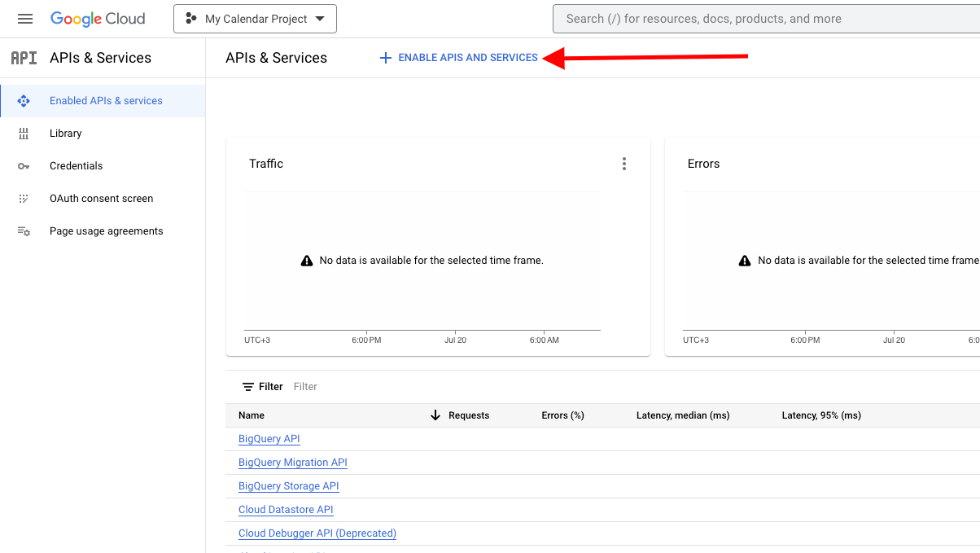
Task: Open Credentials in the sidebar
Action: pos(77,166)
